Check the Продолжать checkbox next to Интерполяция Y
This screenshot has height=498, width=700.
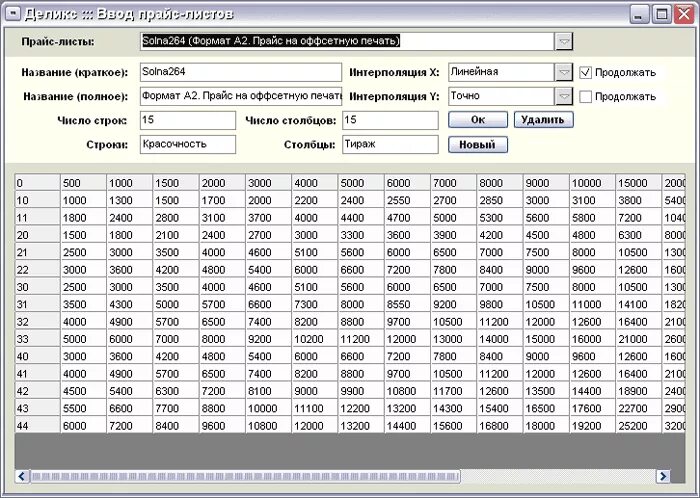tap(585, 96)
